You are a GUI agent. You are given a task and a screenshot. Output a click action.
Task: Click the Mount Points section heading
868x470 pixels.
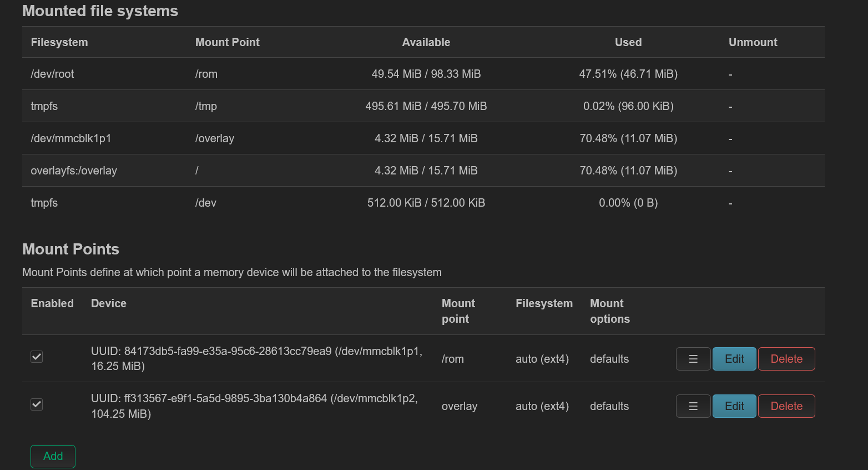pos(70,249)
